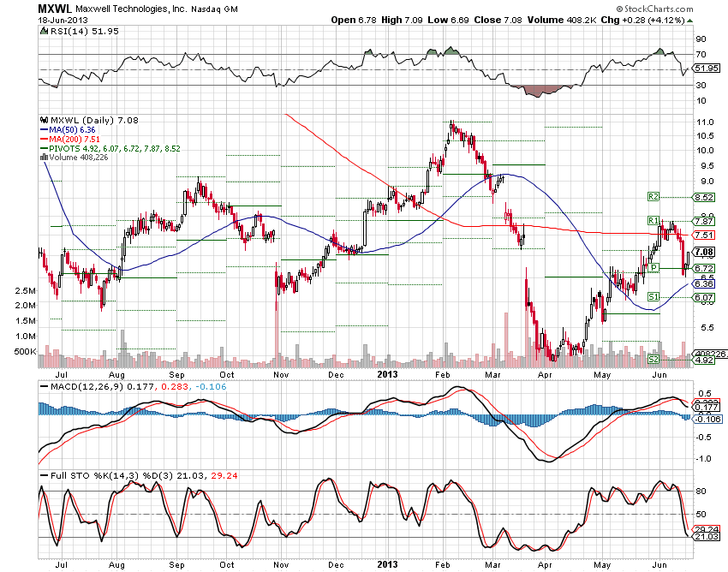Click the P pivot label box
The height and width of the screenshot is (572, 728).
click(x=653, y=267)
